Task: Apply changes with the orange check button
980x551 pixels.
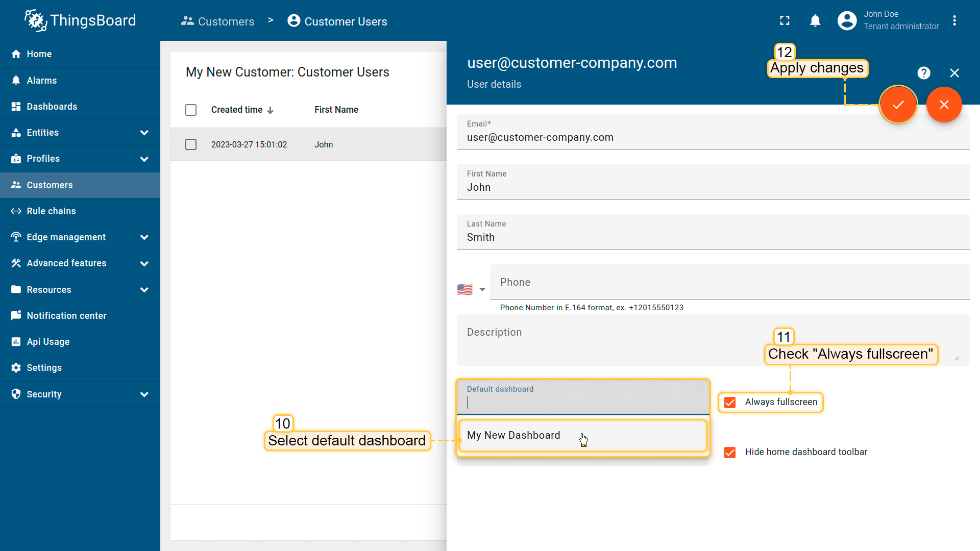Action: (898, 105)
